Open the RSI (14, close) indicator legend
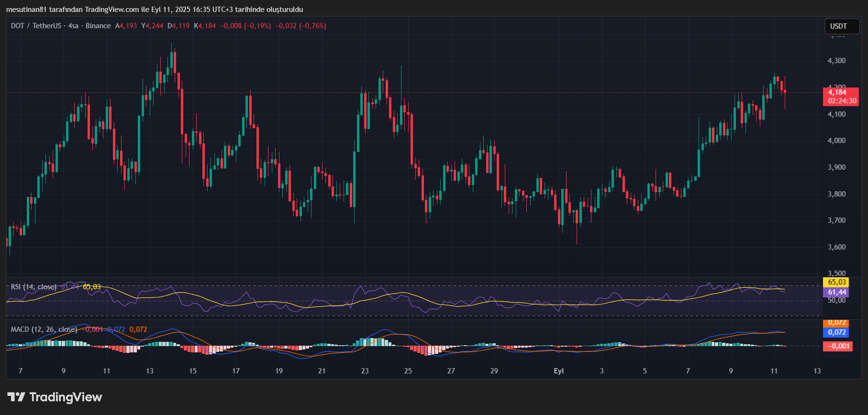The width and height of the screenshot is (868, 415). [33, 287]
